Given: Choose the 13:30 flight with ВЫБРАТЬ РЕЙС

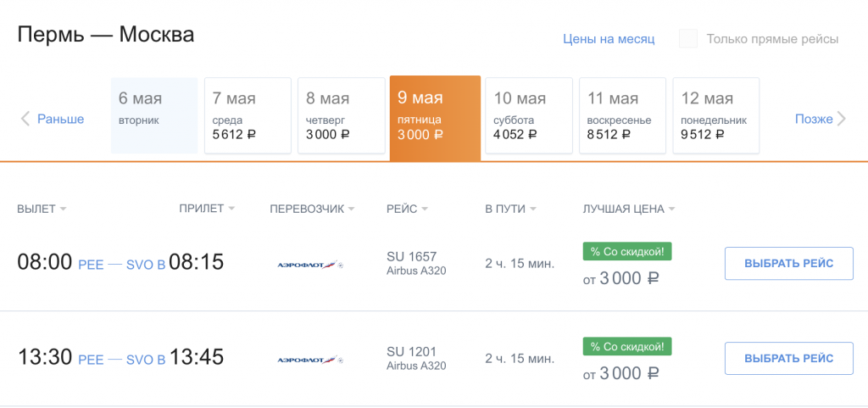Looking at the screenshot, I should point(789,358).
